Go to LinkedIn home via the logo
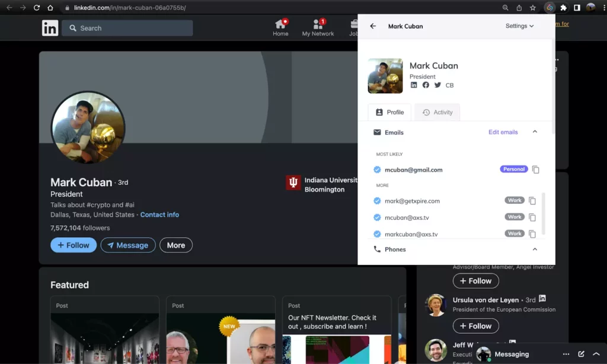The height and width of the screenshot is (364, 607). click(x=50, y=28)
